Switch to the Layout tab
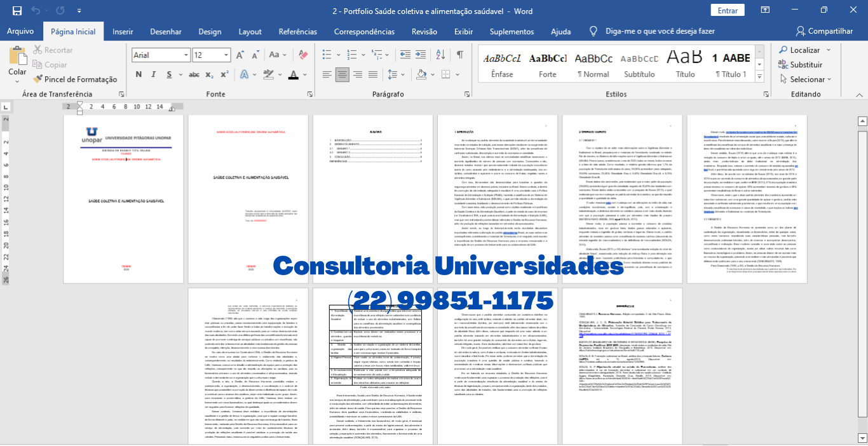 point(250,32)
